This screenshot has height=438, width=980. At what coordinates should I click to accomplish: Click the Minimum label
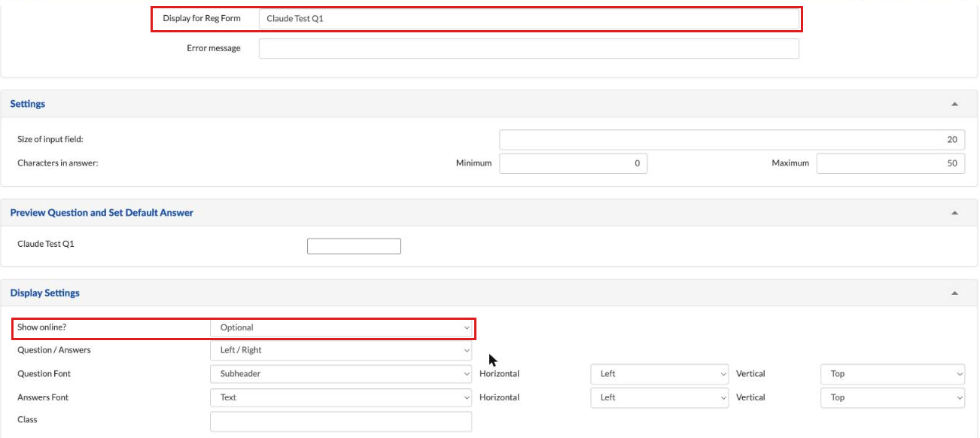(x=474, y=163)
